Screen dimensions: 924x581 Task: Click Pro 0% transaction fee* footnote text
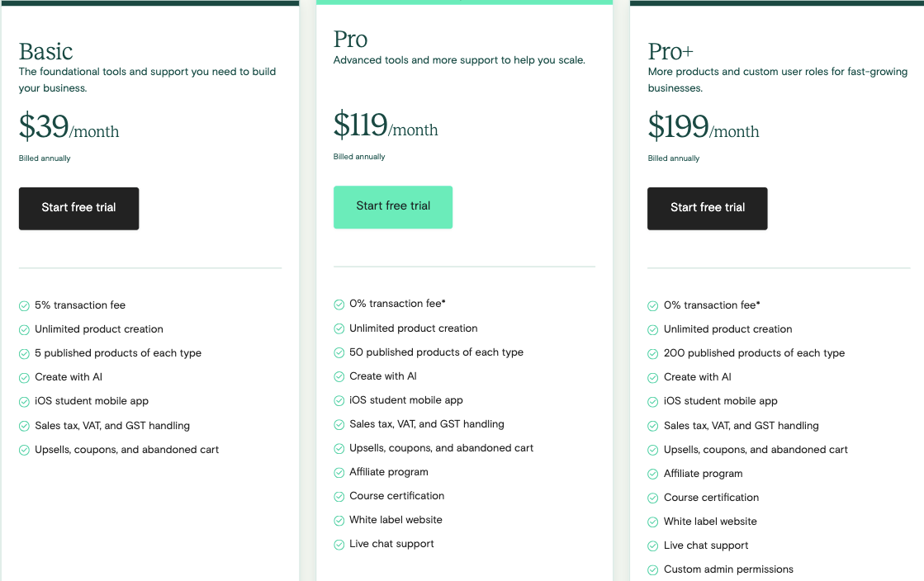click(x=397, y=304)
